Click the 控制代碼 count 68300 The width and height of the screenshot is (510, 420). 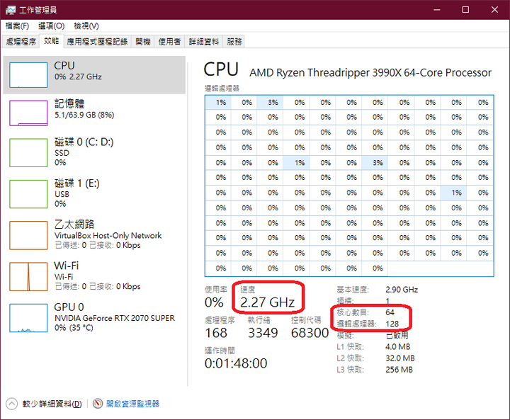[x=310, y=333]
